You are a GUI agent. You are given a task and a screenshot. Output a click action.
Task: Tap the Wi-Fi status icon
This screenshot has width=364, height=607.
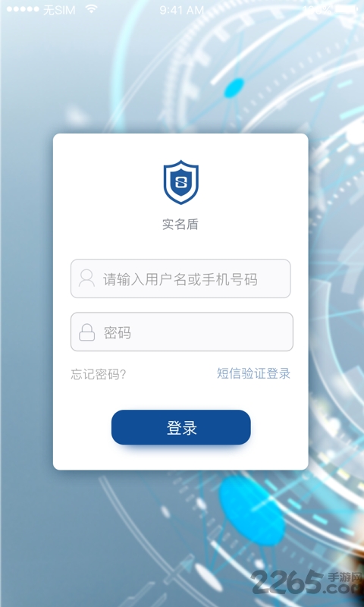coord(91,9)
